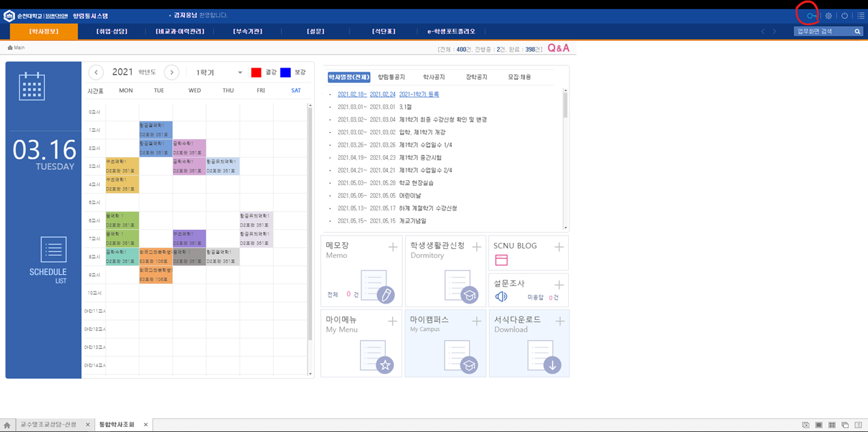Open the [학사정보] menu
Viewport: 868px width, 432px height.
[x=44, y=31]
